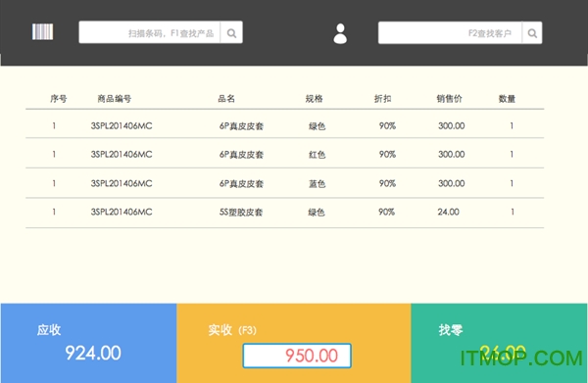Select the 6P真皮皮套 row with 蓝色 spec

point(284,183)
